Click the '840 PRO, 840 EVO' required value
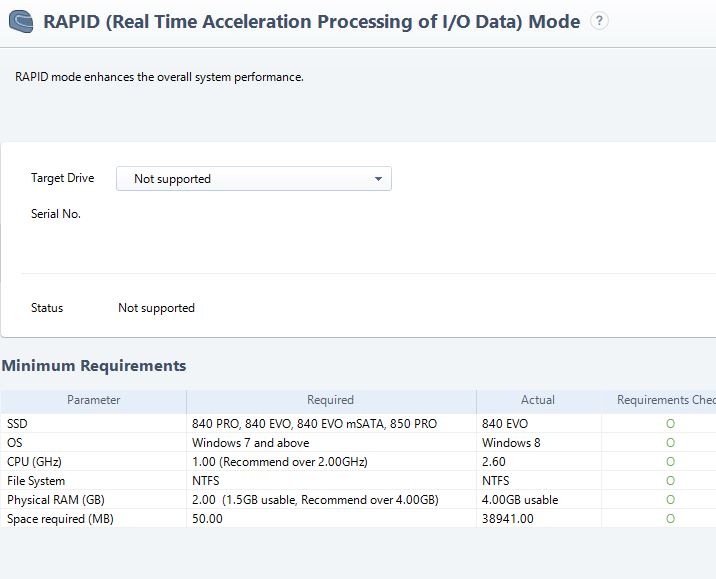 click(314, 424)
